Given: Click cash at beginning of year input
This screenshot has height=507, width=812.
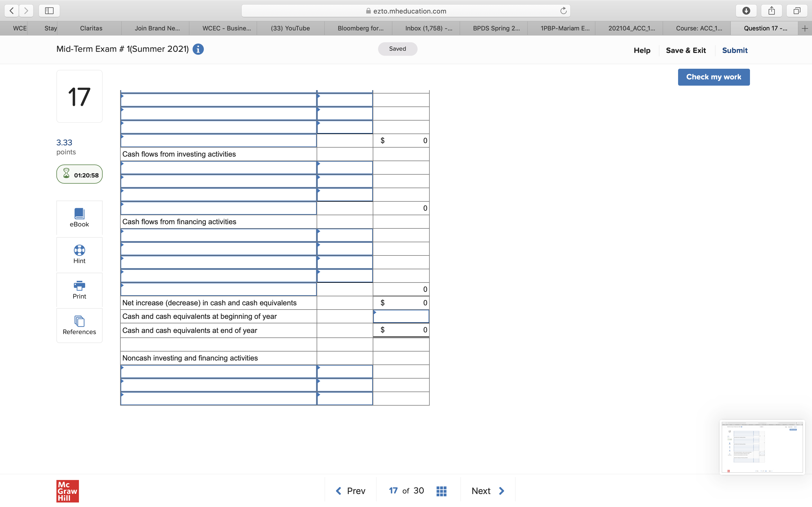Looking at the screenshot, I should 401,317.
